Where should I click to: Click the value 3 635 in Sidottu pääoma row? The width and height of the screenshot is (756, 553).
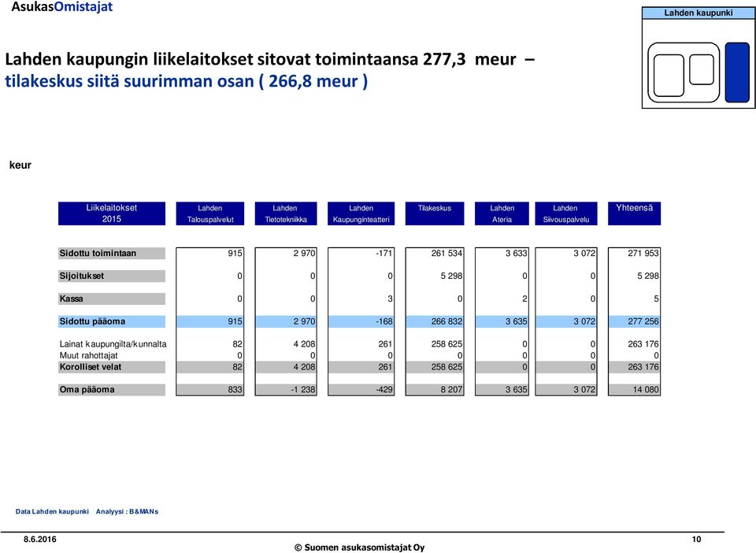pos(517,321)
